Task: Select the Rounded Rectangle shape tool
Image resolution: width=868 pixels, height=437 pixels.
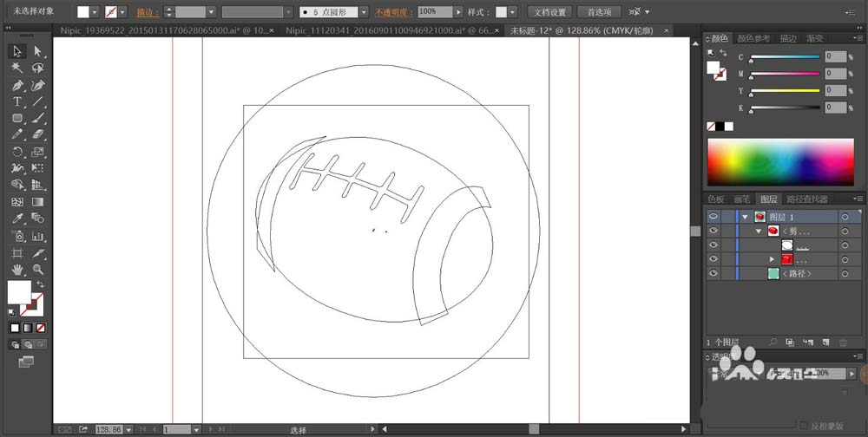Action: pos(17,119)
